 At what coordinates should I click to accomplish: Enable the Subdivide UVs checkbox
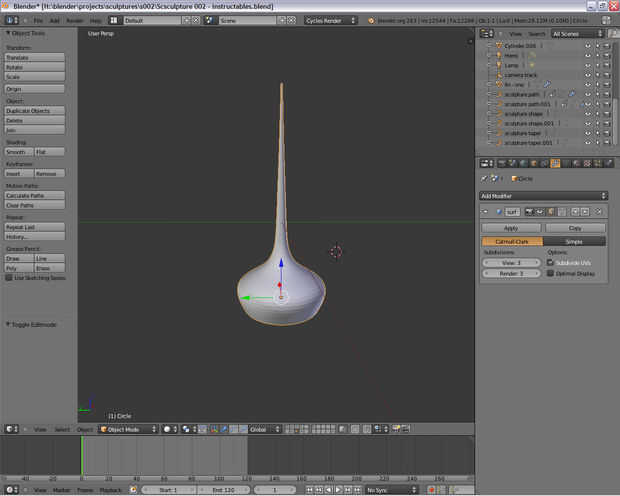coord(550,263)
